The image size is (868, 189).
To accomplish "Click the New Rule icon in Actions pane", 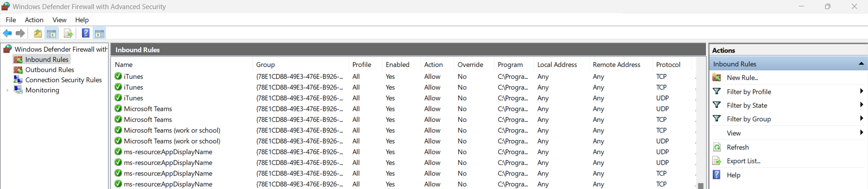I will pyautogui.click(x=717, y=78).
